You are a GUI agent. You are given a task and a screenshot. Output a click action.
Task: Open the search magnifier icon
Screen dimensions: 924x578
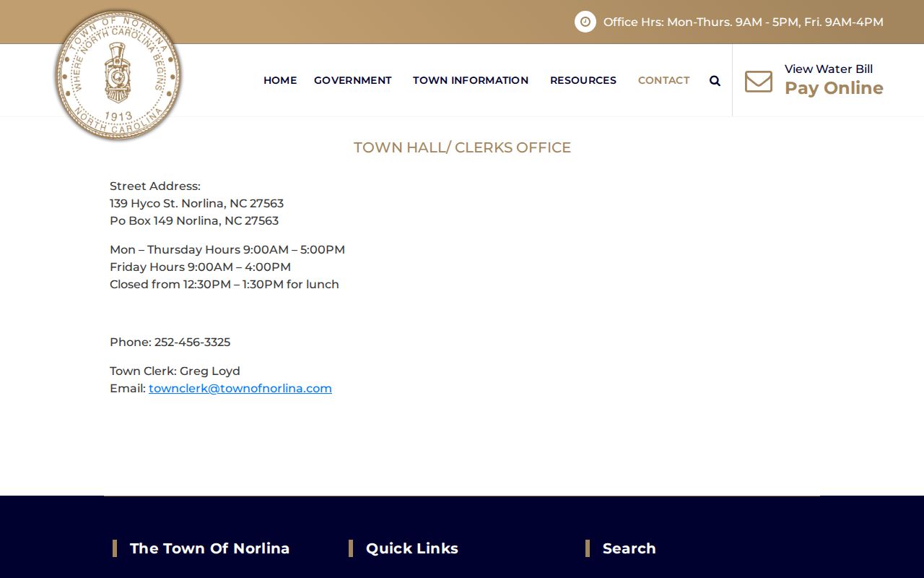pyautogui.click(x=715, y=81)
